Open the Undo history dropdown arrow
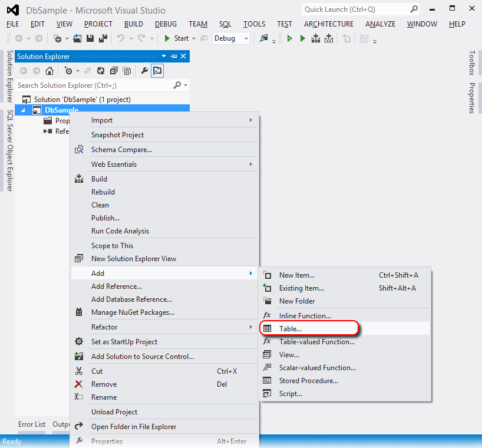Viewport: 482px width, 448px height. point(131,38)
